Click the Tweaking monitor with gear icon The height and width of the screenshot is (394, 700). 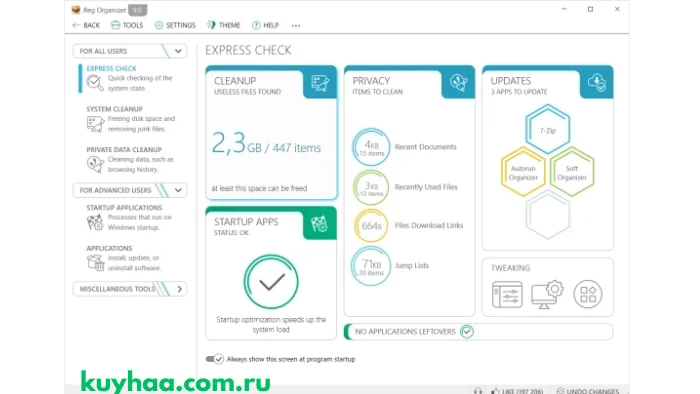tap(547, 294)
